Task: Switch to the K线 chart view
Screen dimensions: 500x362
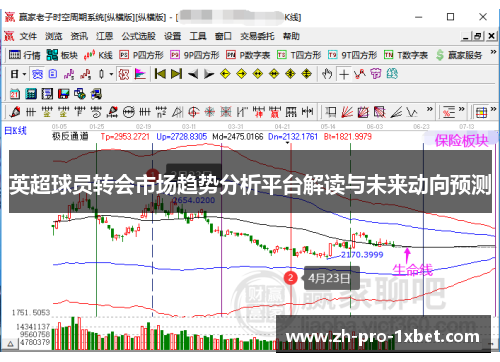Action: 98,55
